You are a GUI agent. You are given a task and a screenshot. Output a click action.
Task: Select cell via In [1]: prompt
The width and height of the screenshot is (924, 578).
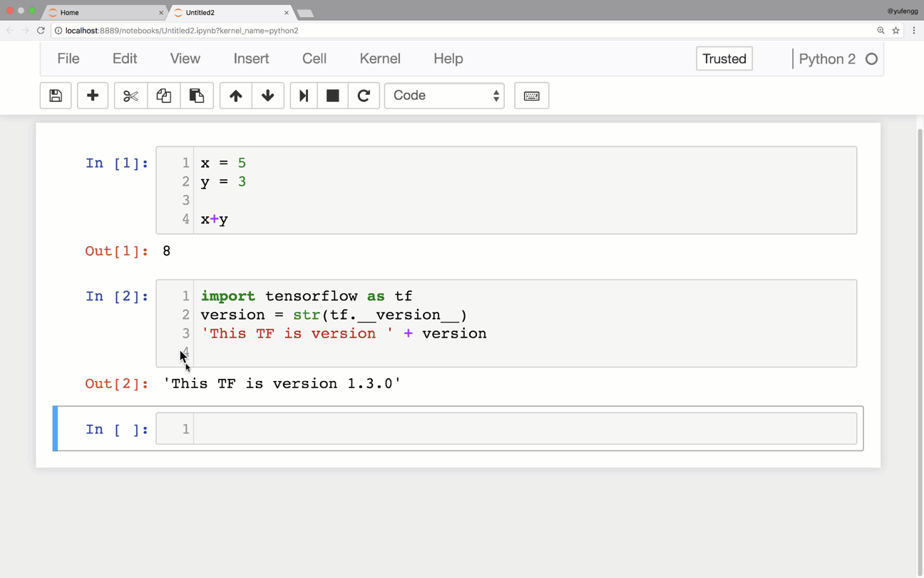pos(117,163)
